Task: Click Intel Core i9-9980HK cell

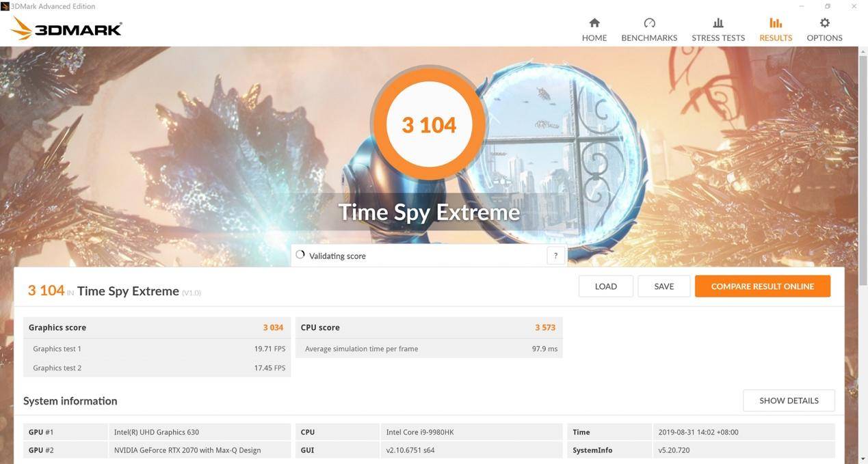Action: [471, 432]
